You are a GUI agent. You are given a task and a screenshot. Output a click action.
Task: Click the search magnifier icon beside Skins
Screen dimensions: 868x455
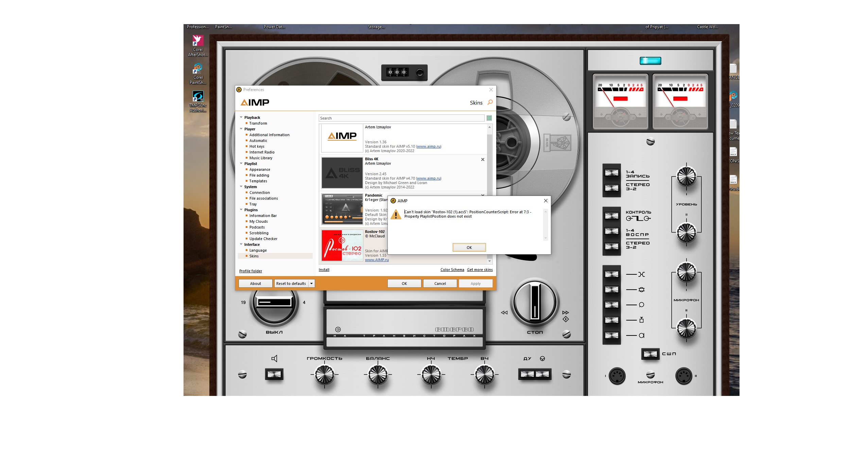[x=490, y=102]
